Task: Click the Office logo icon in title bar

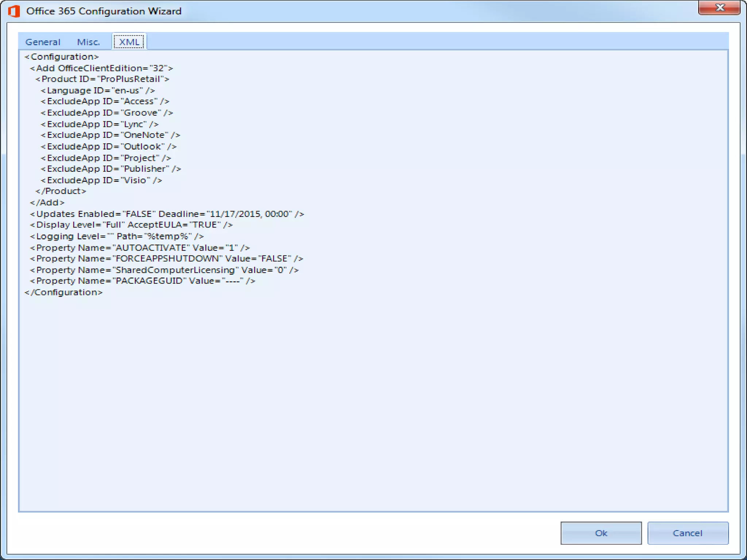Action: tap(14, 11)
